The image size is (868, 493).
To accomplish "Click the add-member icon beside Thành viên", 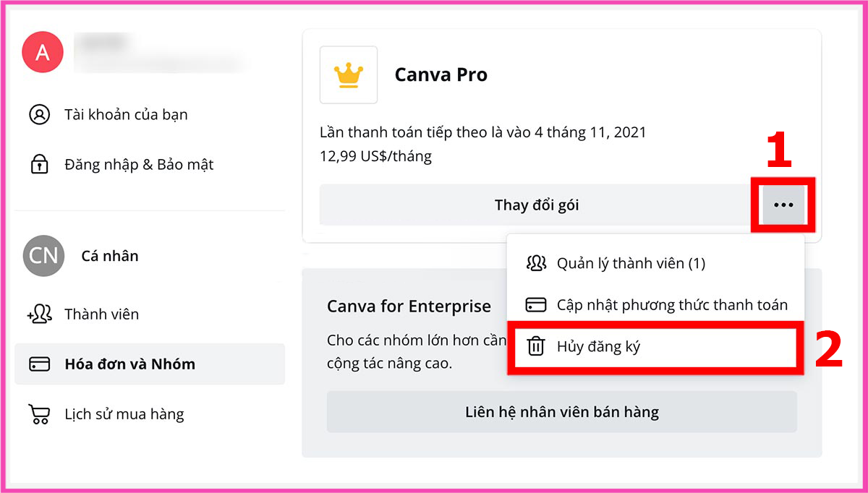I will tap(39, 314).
